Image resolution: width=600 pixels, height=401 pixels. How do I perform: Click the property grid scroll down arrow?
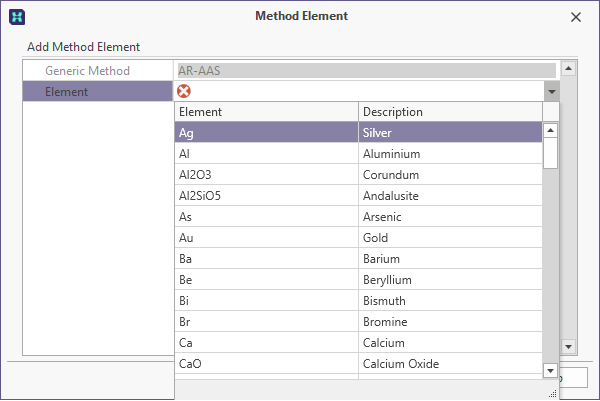point(568,347)
